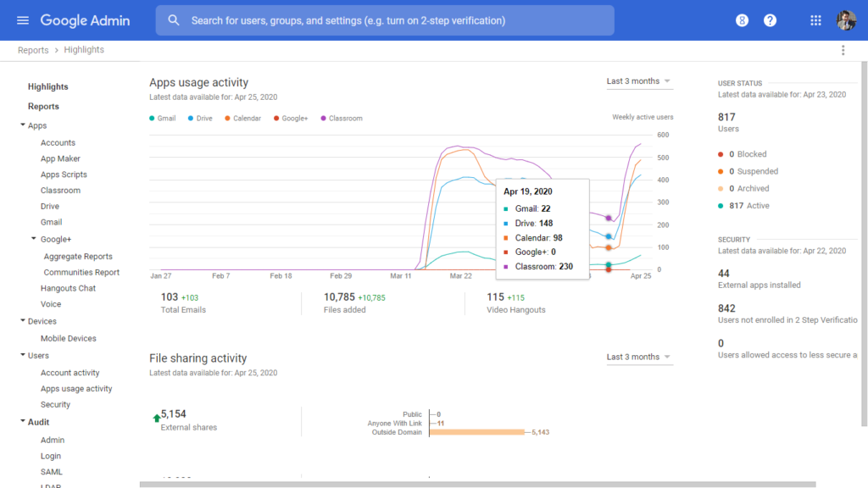Toggle the Gmail series in legend
868x488 pixels.
[x=162, y=119]
